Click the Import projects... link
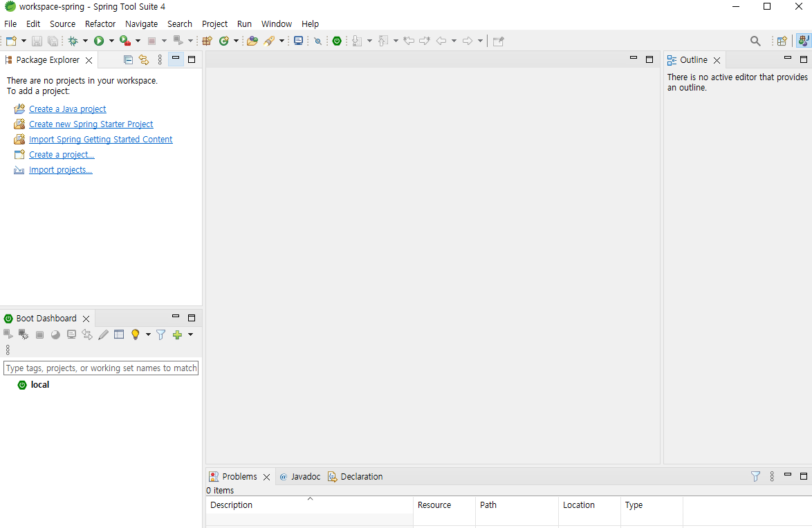The height and width of the screenshot is (528, 812). 61,170
